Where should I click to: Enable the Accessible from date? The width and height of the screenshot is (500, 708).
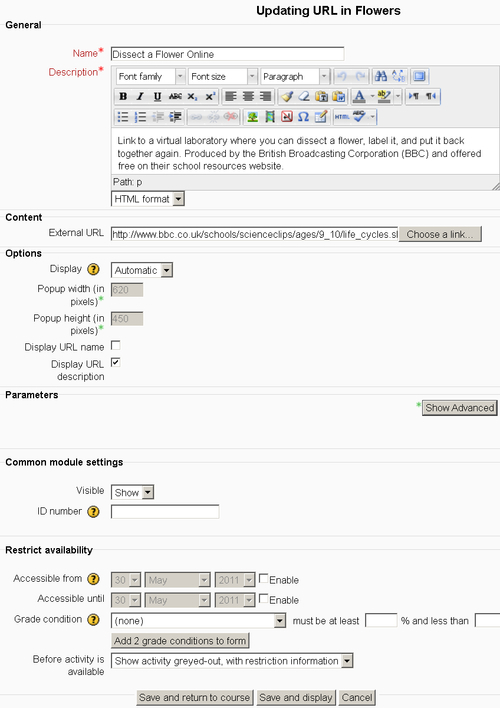263,578
